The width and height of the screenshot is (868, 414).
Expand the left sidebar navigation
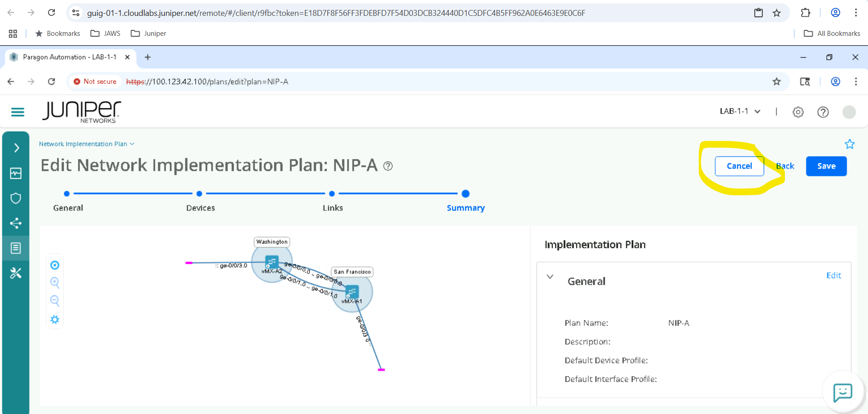click(16, 148)
